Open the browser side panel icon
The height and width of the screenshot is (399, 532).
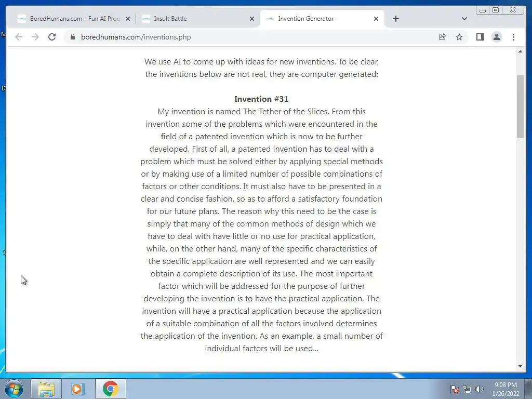tap(480, 37)
